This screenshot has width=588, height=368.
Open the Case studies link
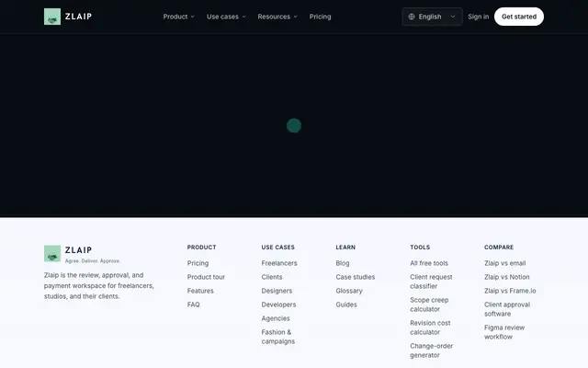(356, 277)
